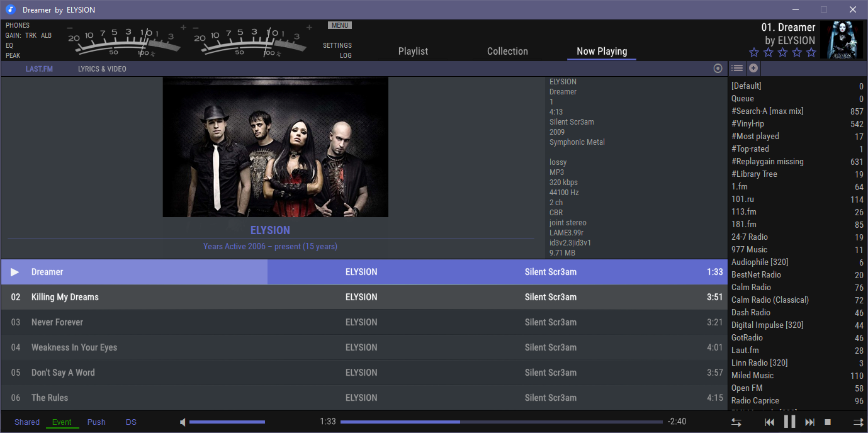Image resolution: width=868 pixels, height=433 pixels.
Task: Click the circular target icon in panel header
Action: click(718, 69)
